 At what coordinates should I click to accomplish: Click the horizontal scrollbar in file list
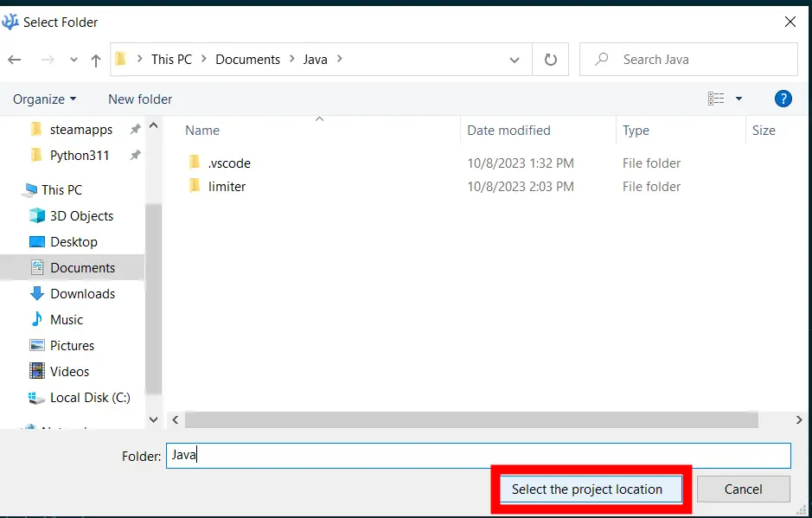tap(471, 419)
